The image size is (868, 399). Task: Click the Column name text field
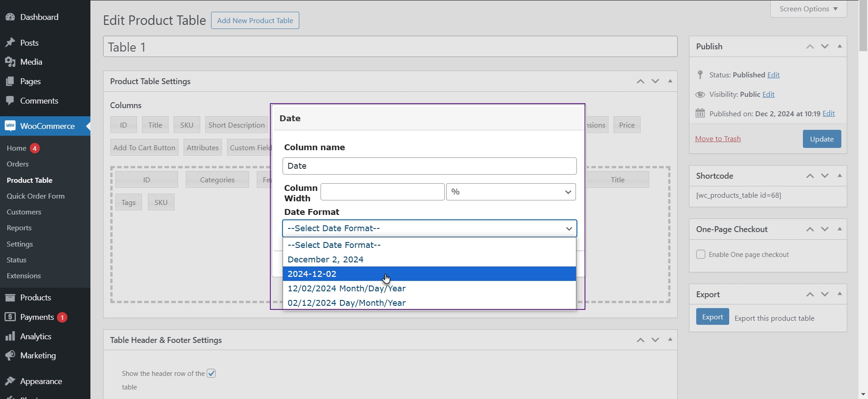coord(429,166)
